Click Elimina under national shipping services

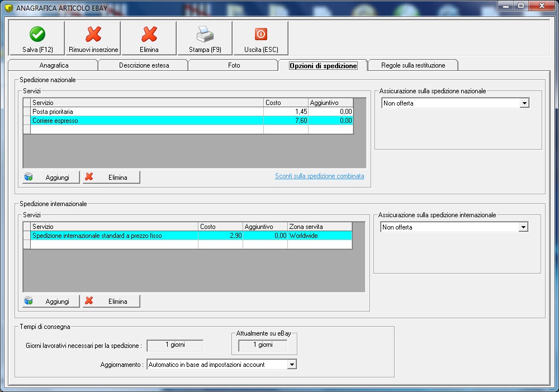coord(111,178)
